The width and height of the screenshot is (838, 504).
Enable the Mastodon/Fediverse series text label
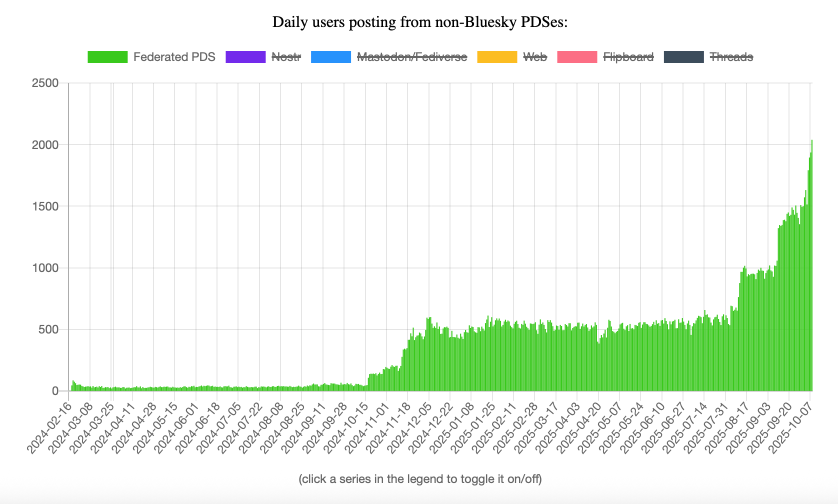pyautogui.click(x=411, y=57)
